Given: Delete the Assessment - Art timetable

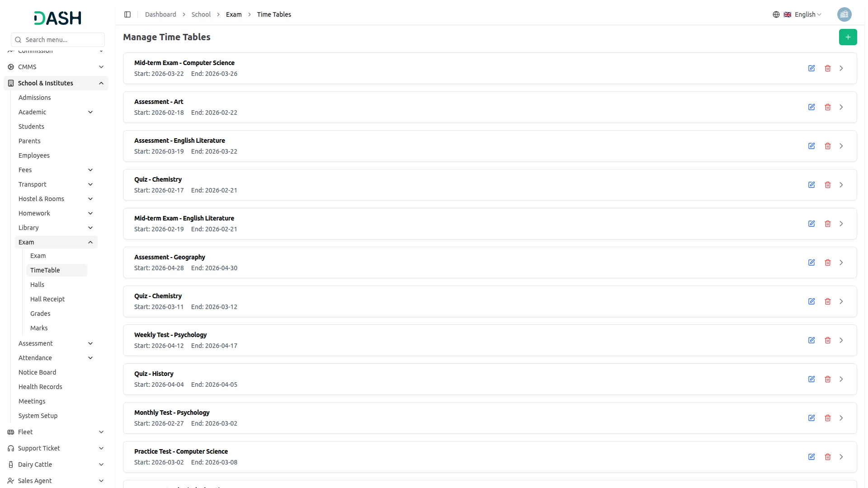Looking at the screenshot, I should coord(828,107).
